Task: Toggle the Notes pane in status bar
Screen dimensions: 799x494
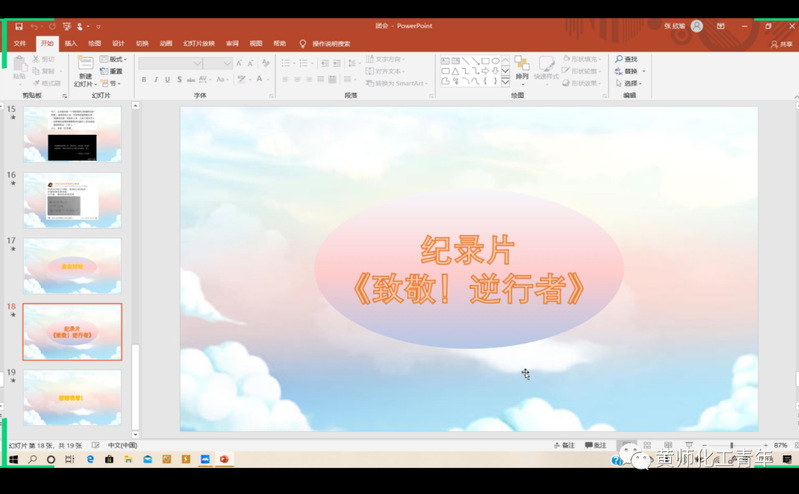Action: (565, 445)
